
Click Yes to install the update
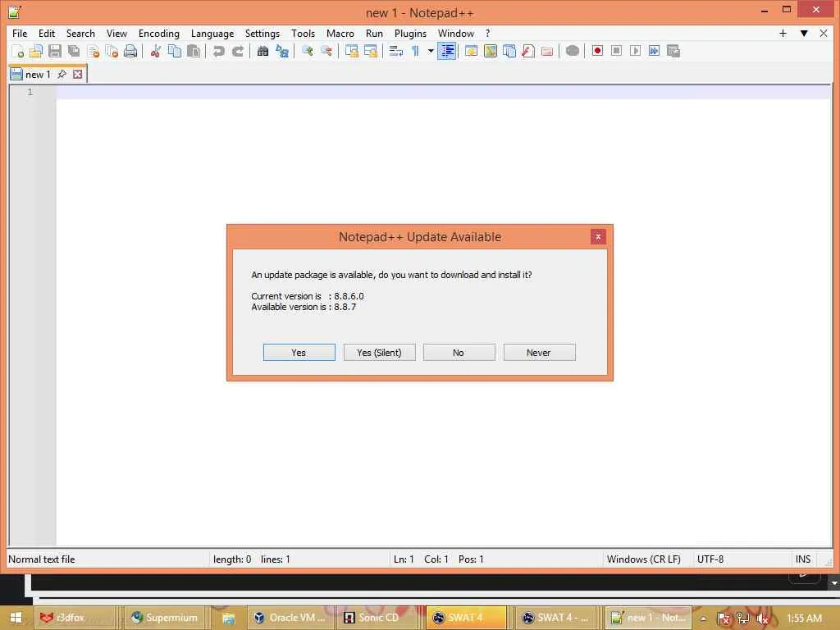pyautogui.click(x=299, y=353)
